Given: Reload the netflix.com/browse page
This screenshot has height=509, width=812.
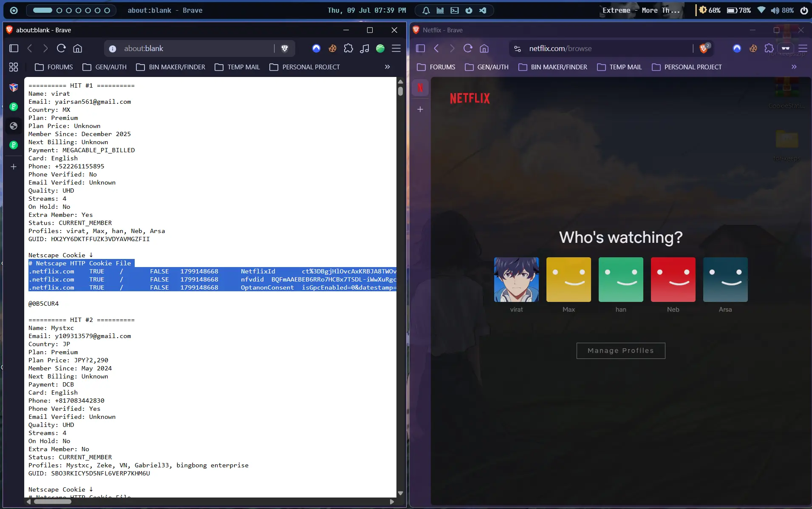Looking at the screenshot, I should pyautogui.click(x=468, y=48).
